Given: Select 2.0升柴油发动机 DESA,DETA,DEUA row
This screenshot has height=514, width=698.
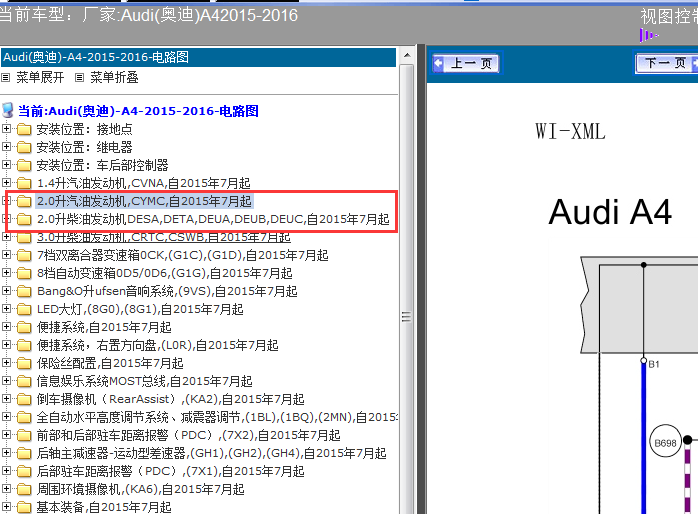Looking at the screenshot, I should click(213, 219).
